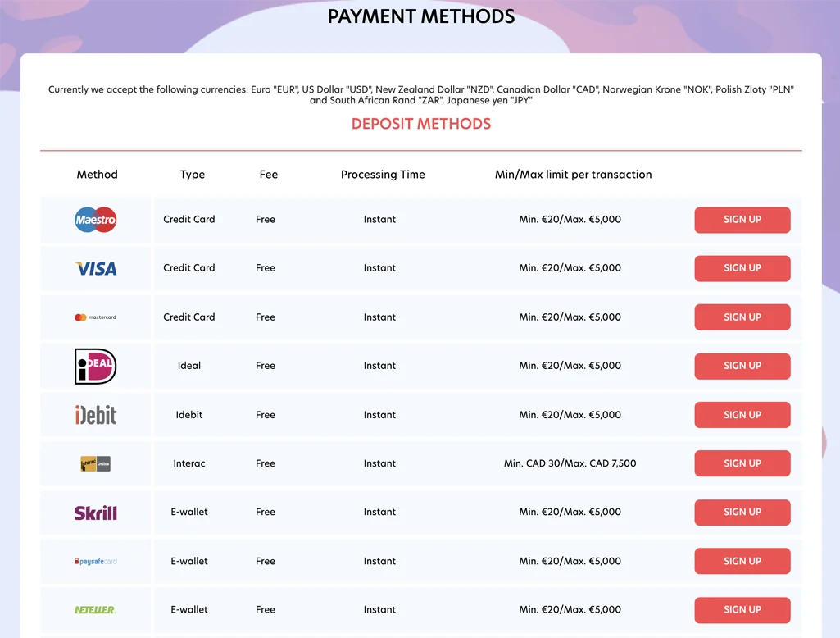Click 'Instant' processing time in Neteller row
840x638 pixels.
click(379, 609)
